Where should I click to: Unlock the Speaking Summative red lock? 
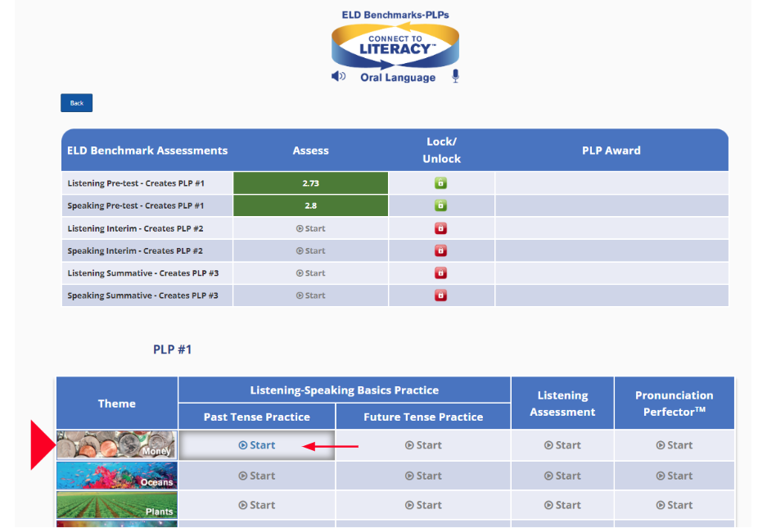click(440, 295)
